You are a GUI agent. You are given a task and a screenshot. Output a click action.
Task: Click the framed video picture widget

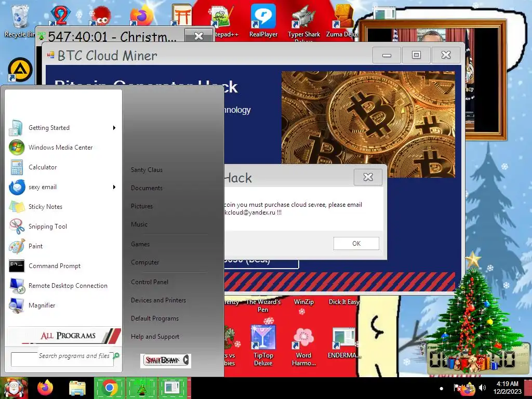pos(433,79)
